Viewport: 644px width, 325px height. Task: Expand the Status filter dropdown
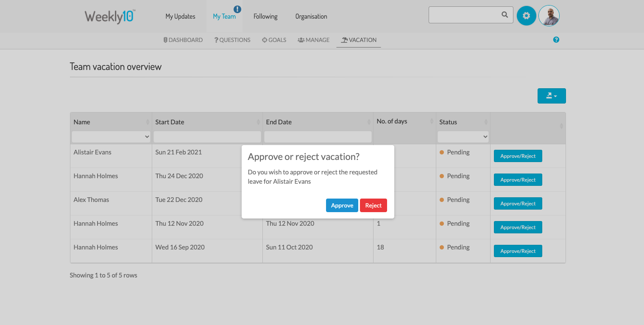click(463, 137)
